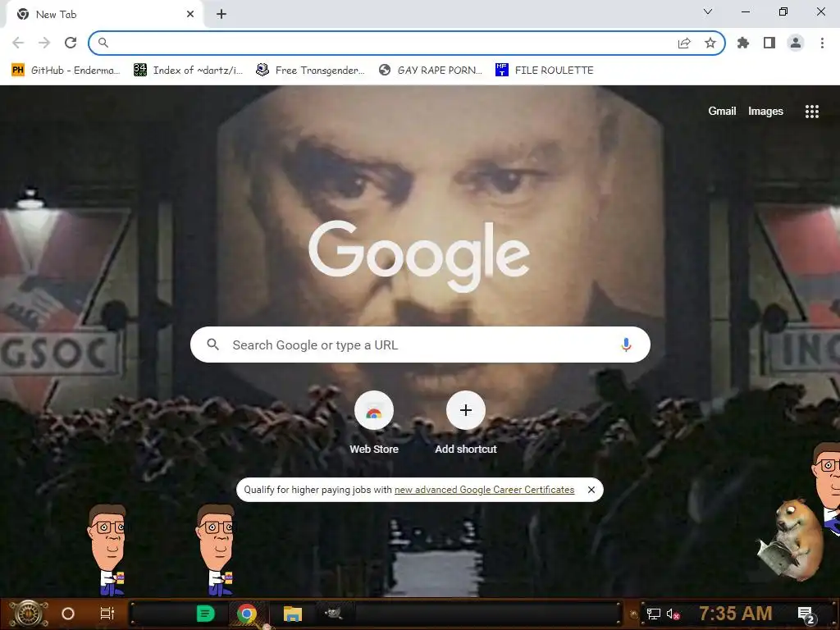Start voice search with microphone
Image resolution: width=840 pixels, height=630 pixels.
(626, 345)
